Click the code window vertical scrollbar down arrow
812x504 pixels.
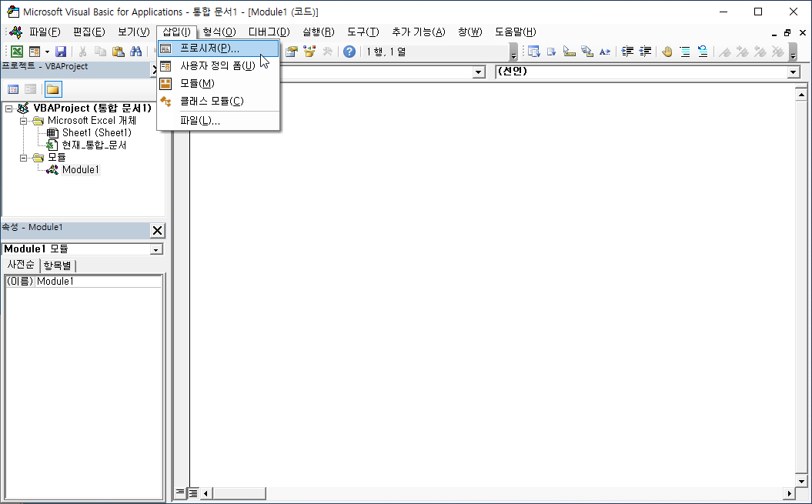(x=801, y=481)
